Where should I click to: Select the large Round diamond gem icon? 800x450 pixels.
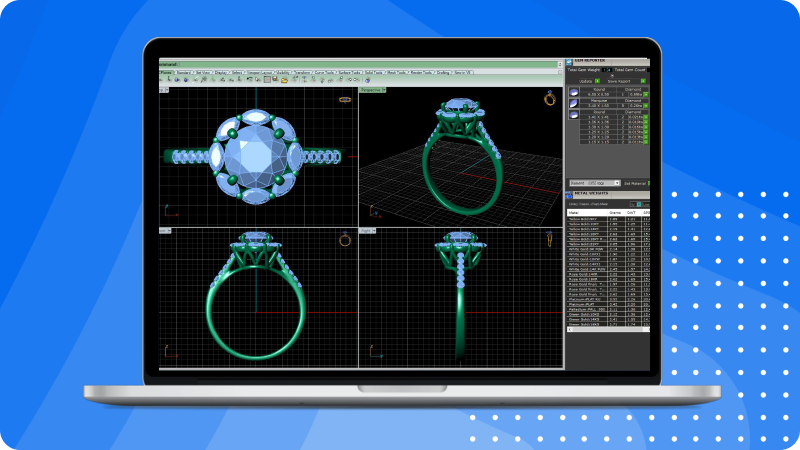pyautogui.click(x=574, y=92)
